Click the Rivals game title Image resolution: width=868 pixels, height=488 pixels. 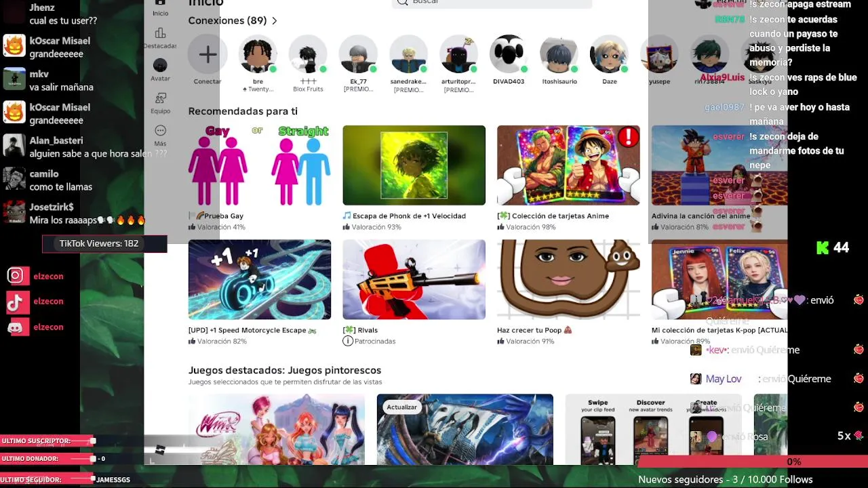pyautogui.click(x=360, y=330)
